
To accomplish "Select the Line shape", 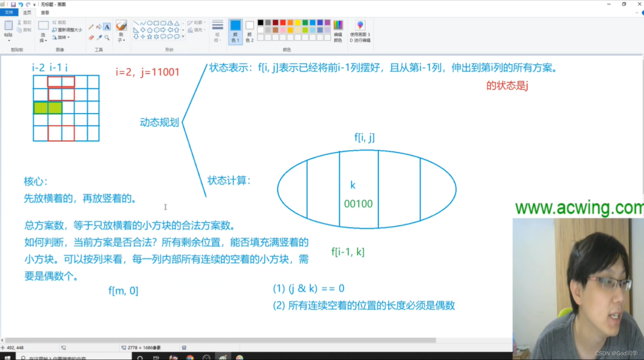I will point(136,23).
